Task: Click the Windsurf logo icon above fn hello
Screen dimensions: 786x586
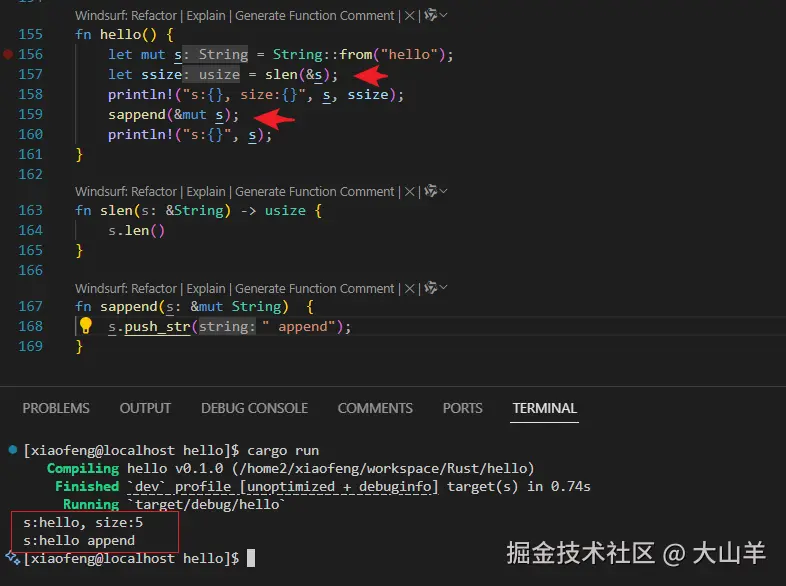Action: (430, 16)
